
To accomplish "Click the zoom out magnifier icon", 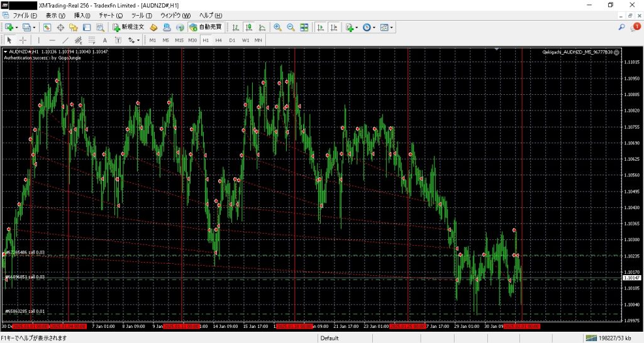I will (x=291, y=28).
